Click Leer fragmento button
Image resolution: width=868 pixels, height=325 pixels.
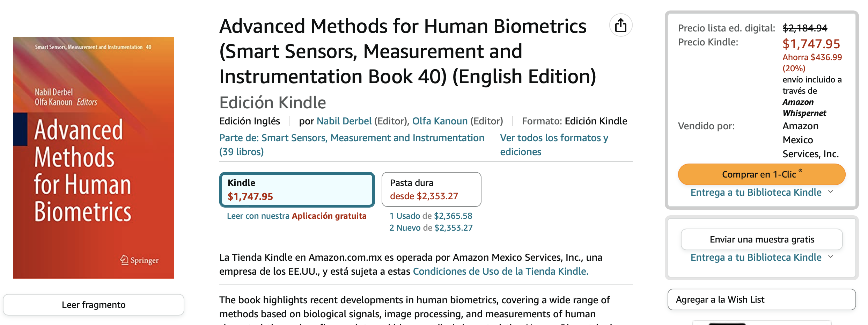point(94,305)
